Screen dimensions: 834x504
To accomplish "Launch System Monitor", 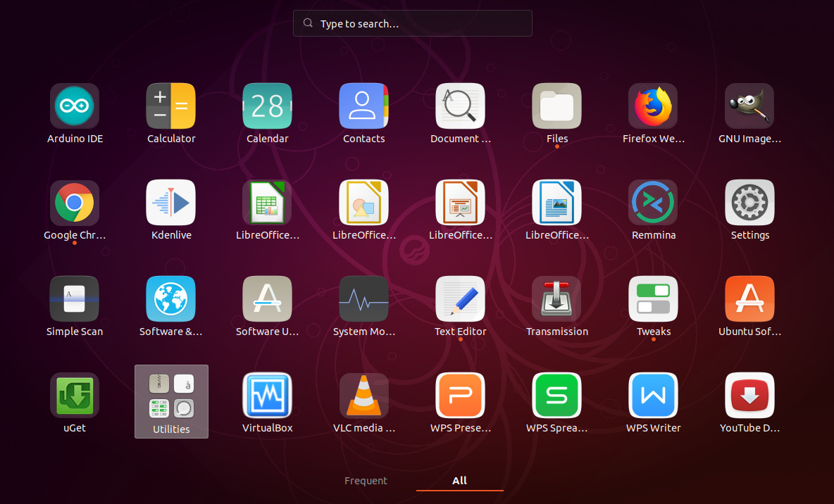I will (364, 299).
